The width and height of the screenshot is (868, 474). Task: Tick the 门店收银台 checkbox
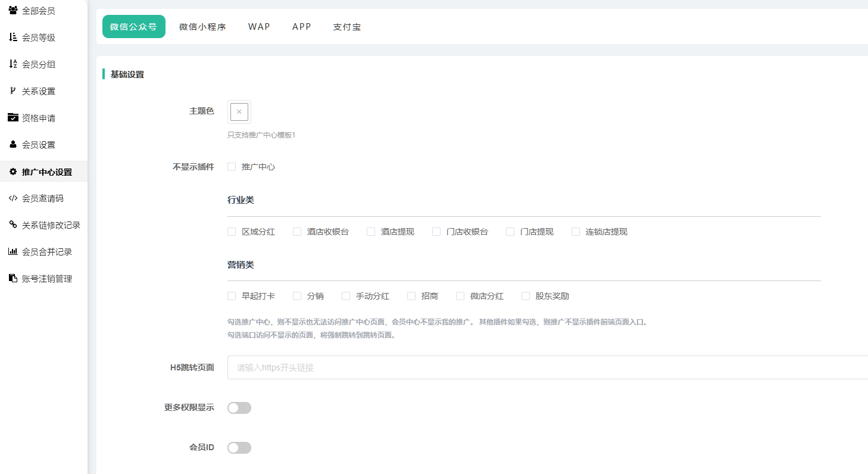pos(436,232)
